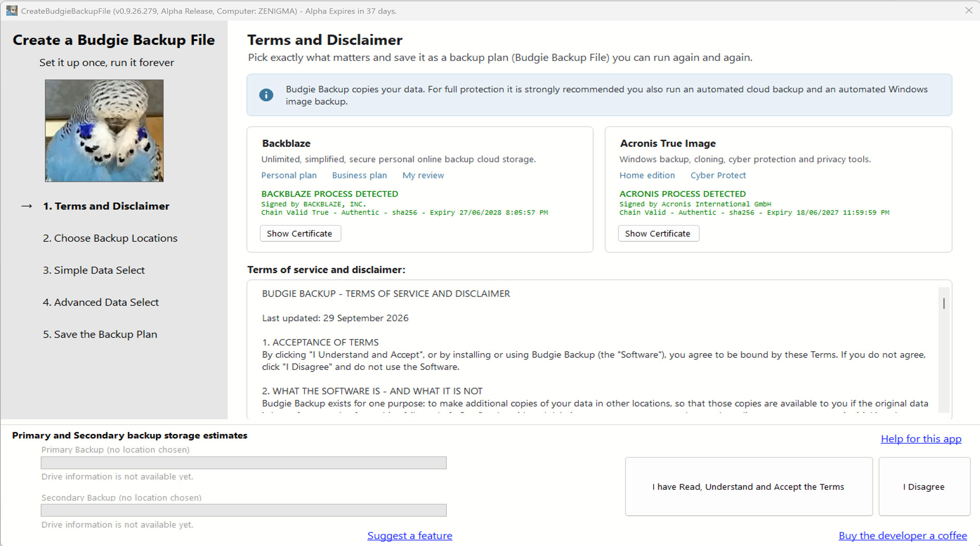Viewport: 980px width, 546px height.
Task: Click the budgie photo thumbnail
Action: [x=104, y=130]
